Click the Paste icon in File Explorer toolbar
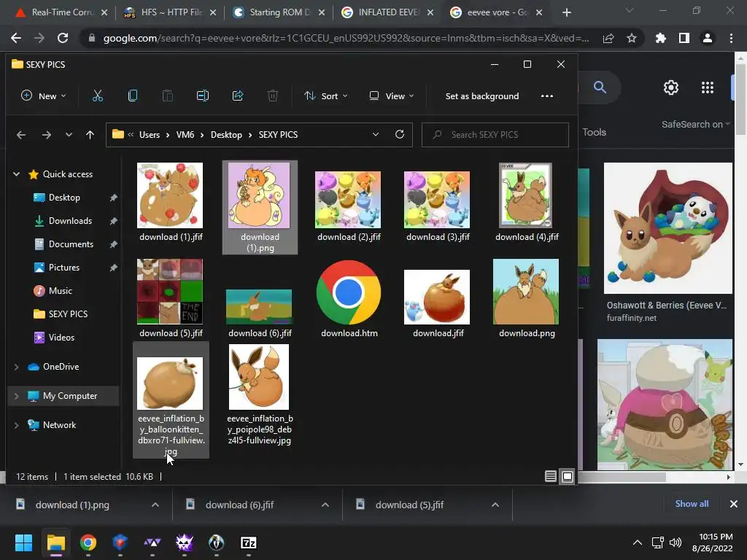The image size is (747, 560). (x=168, y=96)
